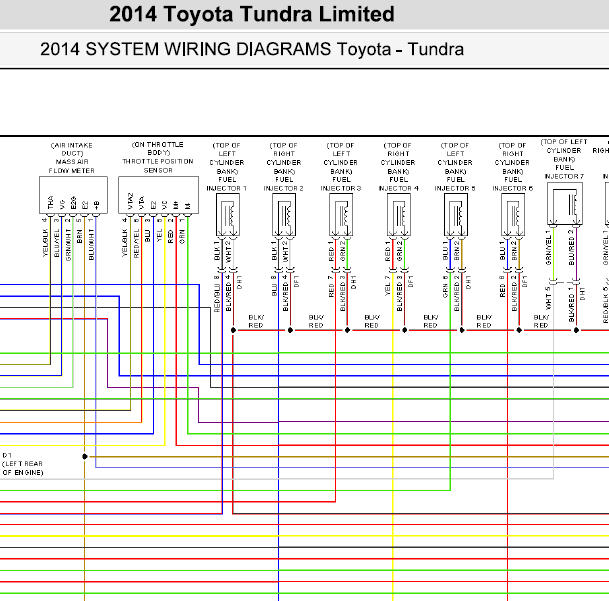Click the "BLU/YEL" wire label under MAF meter
This screenshot has width=609, height=601.
(x=57, y=243)
